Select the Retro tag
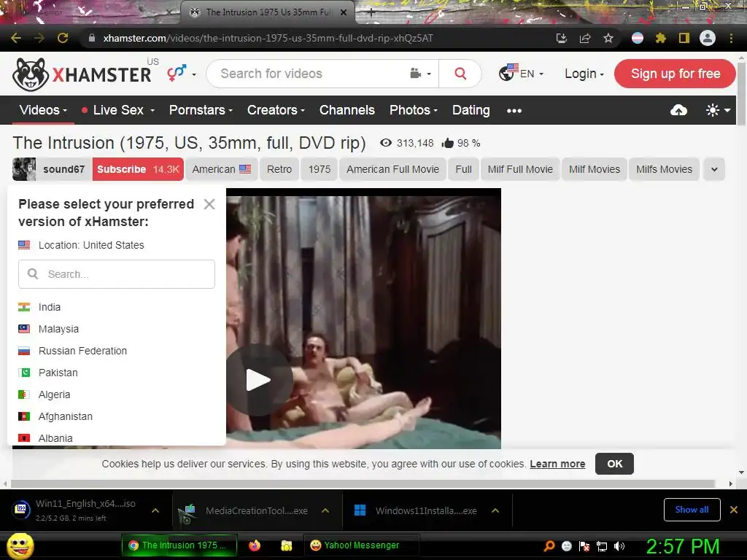Screen dimensions: 747x560 tap(279, 169)
